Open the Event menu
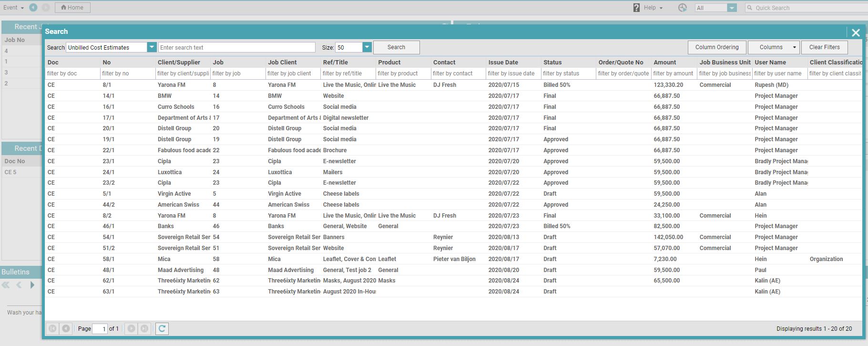 click(x=13, y=8)
